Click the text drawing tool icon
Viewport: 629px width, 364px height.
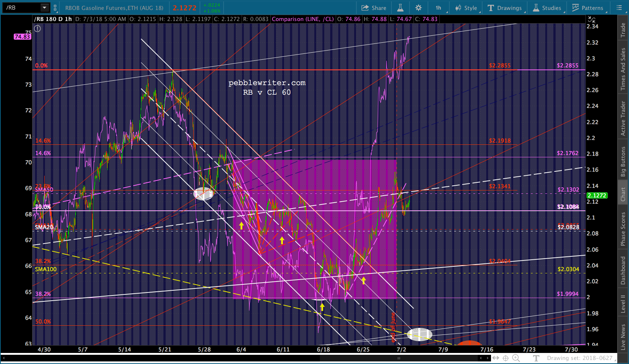[x=536, y=358]
